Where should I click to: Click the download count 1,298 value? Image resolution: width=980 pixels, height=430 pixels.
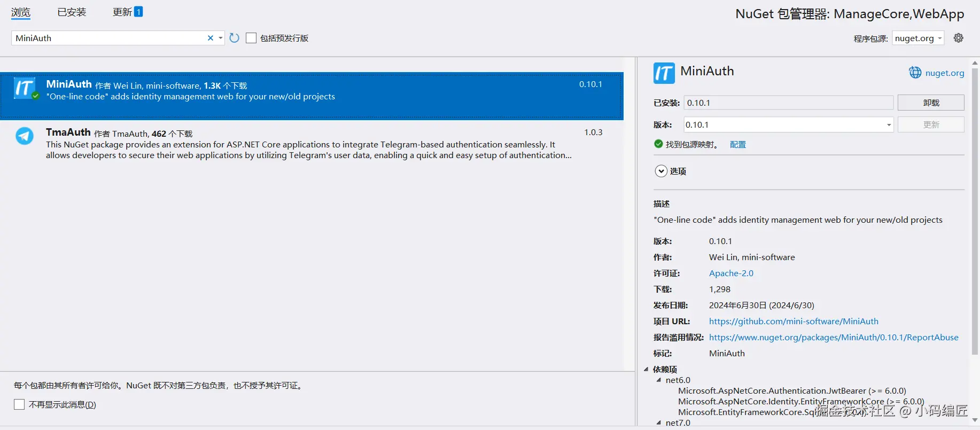(x=720, y=289)
